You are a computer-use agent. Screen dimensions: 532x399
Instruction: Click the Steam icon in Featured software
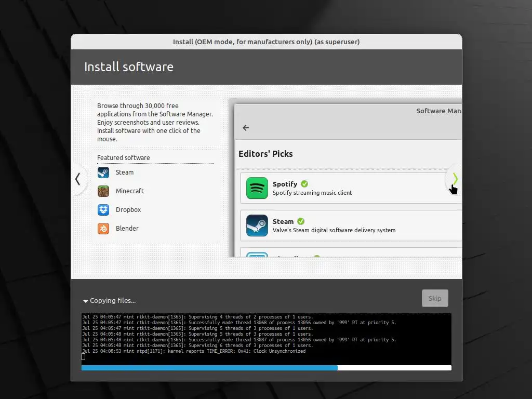pyautogui.click(x=103, y=172)
